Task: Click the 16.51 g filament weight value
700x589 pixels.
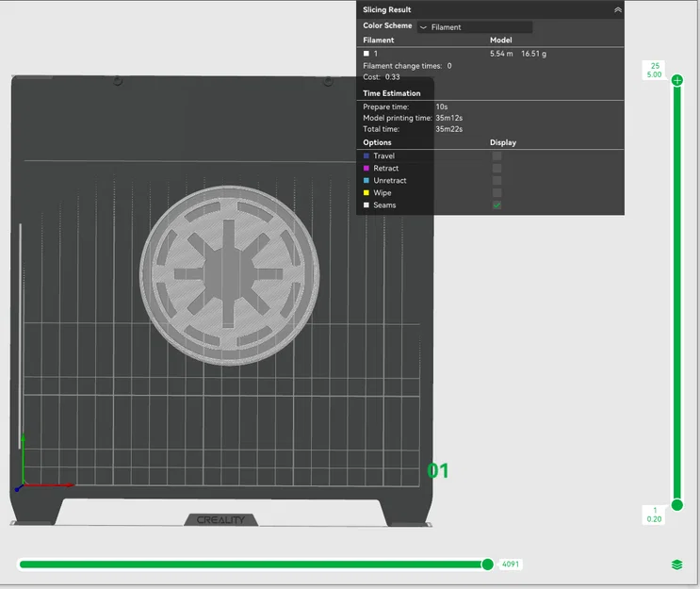Action: click(533, 54)
